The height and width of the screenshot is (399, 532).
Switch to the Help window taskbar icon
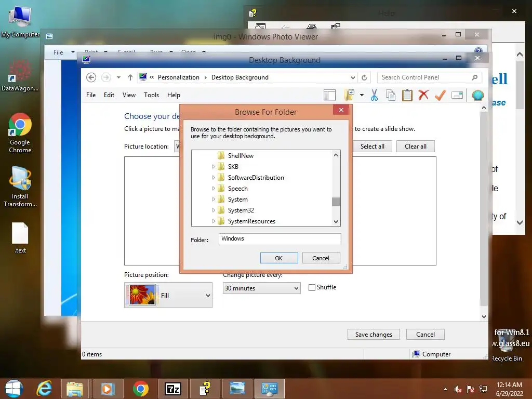(x=205, y=389)
